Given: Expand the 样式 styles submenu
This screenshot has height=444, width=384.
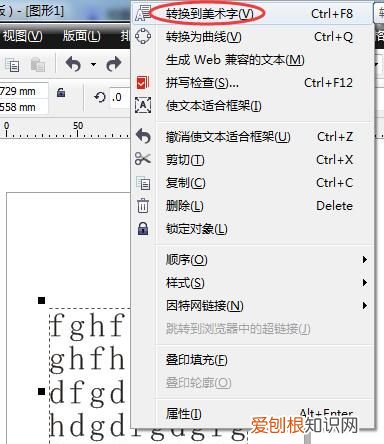Looking at the screenshot, I should 253,283.
